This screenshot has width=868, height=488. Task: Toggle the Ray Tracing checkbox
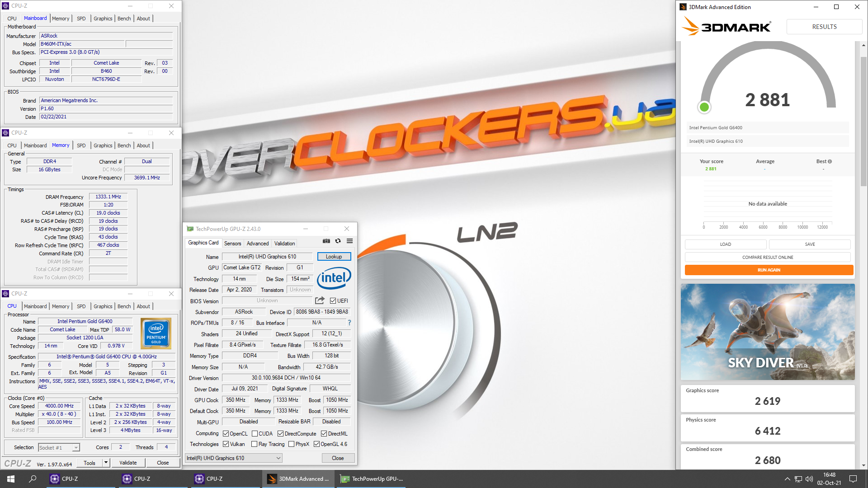(254, 444)
